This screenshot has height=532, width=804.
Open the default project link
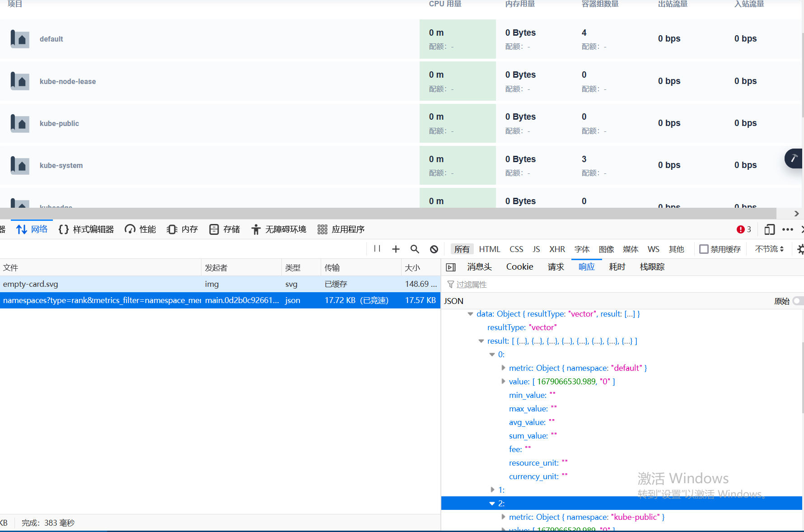51,39
